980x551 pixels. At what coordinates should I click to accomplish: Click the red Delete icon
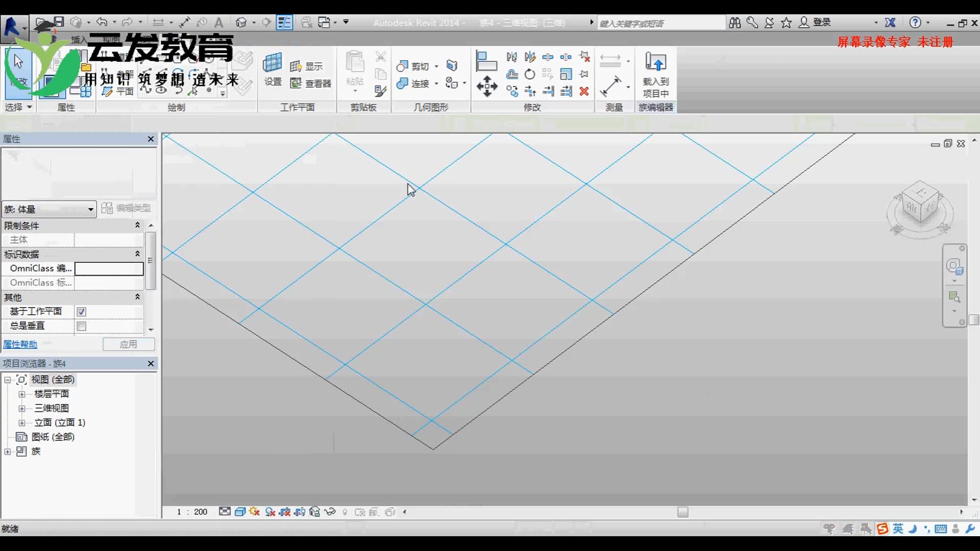[584, 91]
